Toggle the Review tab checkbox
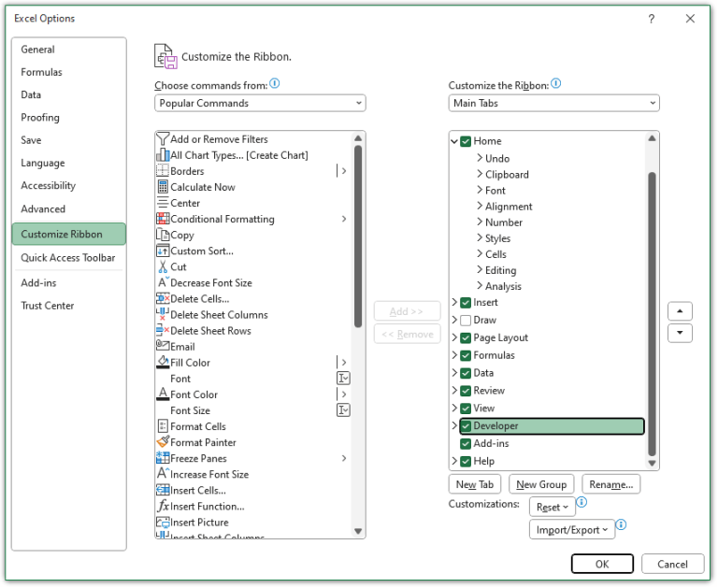 466,391
